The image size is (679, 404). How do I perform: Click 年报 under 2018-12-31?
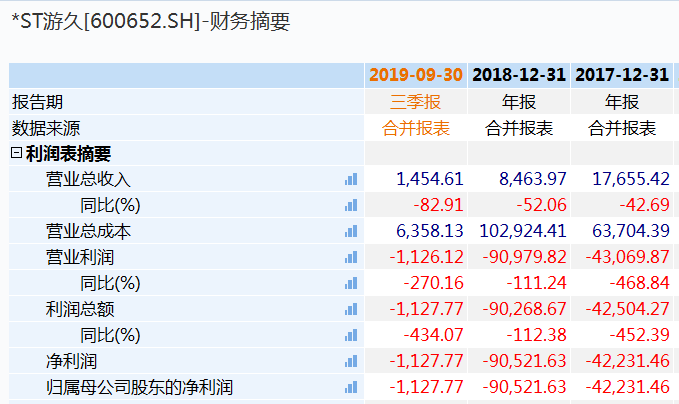[x=519, y=102]
